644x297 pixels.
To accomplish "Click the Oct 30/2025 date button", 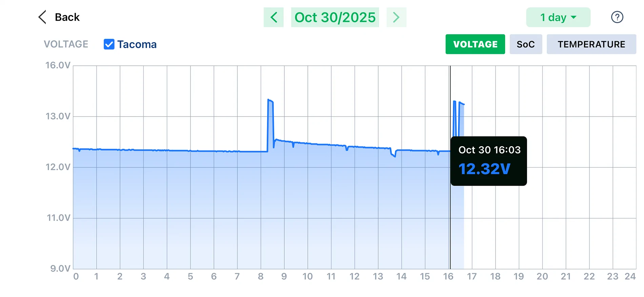I will (335, 17).
